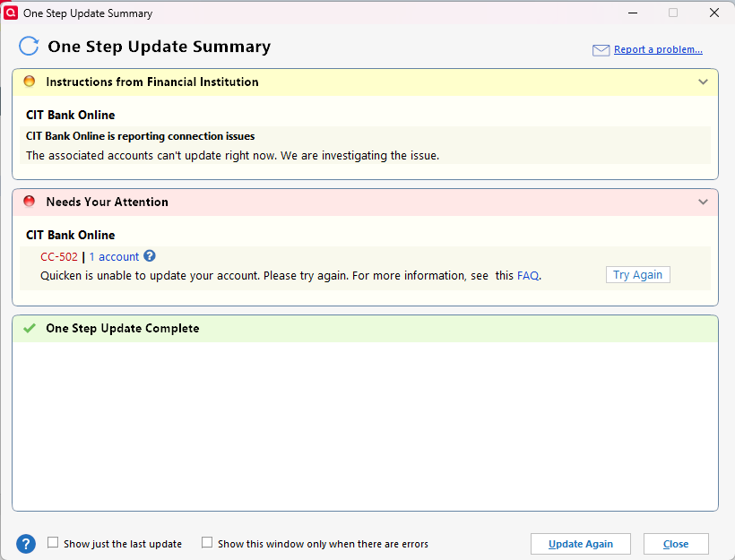Screen dimensions: 735x560
Task: Close the window with the title bar X
Action: [x=713, y=13]
